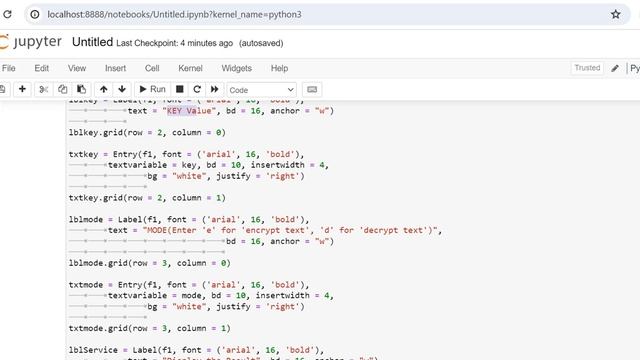Open the command palette keyboard icon
The image size is (640, 360).
312,89
